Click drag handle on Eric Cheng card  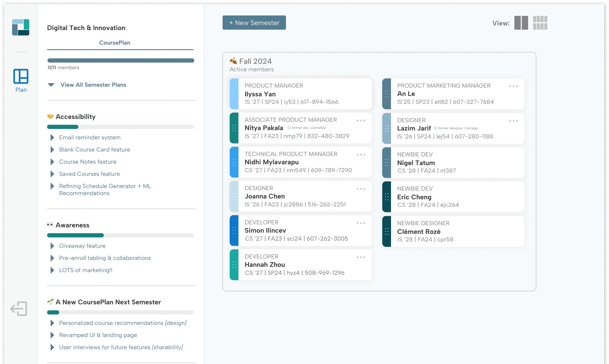(x=387, y=197)
